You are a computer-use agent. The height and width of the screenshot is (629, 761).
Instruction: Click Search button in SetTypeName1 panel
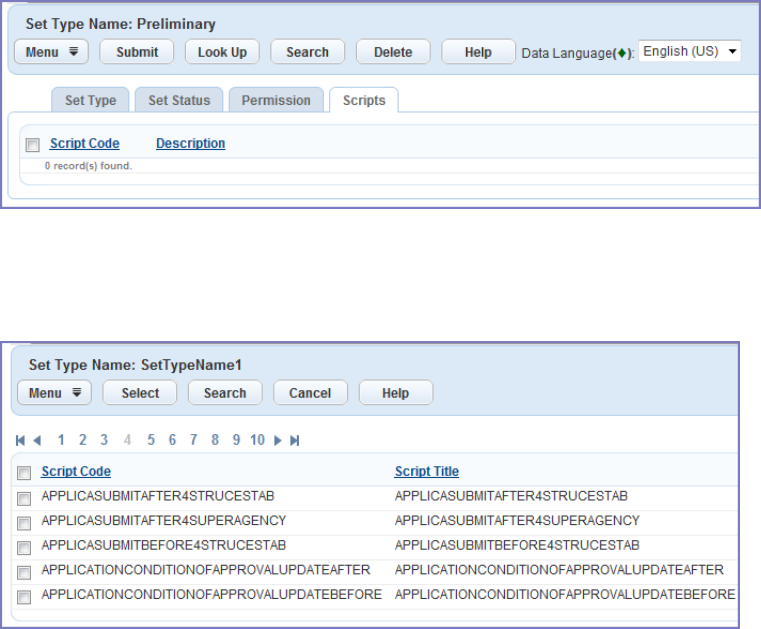point(225,393)
